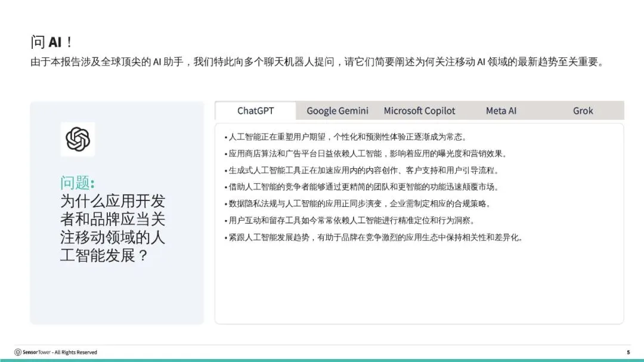Select the ChatGPT tab

pyautogui.click(x=255, y=111)
